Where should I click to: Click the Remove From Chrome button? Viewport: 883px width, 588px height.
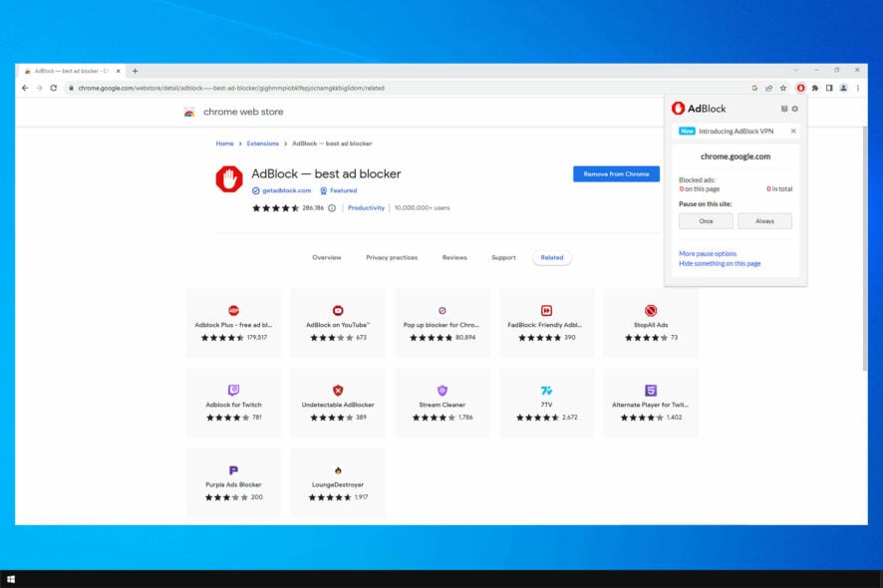[x=616, y=173]
